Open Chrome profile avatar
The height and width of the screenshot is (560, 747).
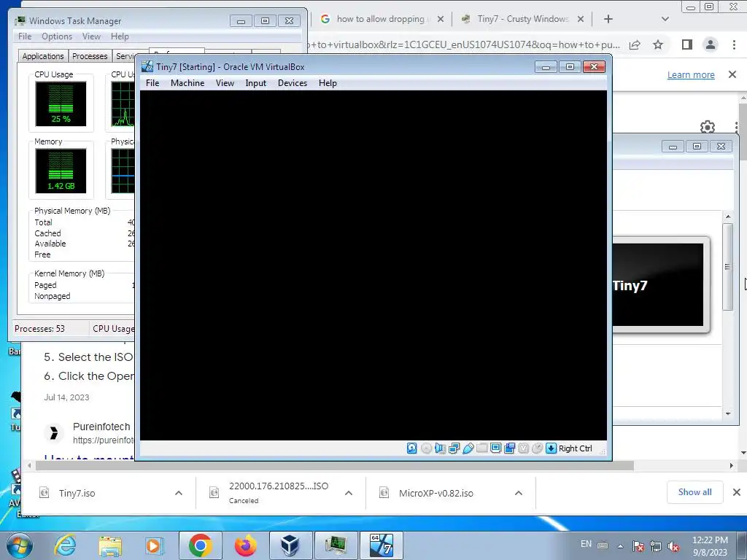pos(711,44)
